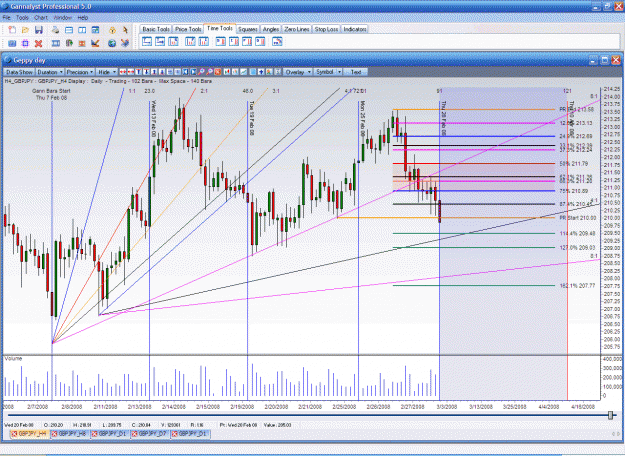The width and height of the screenshot is (625, 456).
Task: Click the scroll-right arrow icon in chart toolbar
Action: [193, 72]
